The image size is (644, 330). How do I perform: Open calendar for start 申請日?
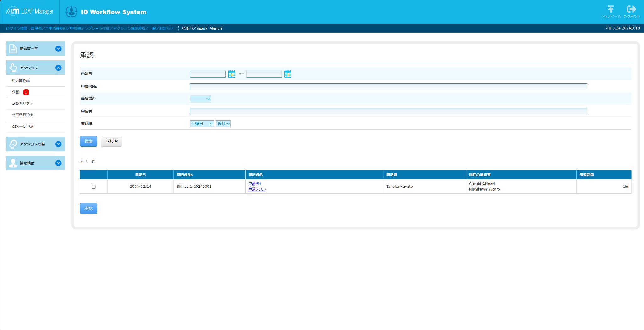pyautogui.click(x=232, y=74)
